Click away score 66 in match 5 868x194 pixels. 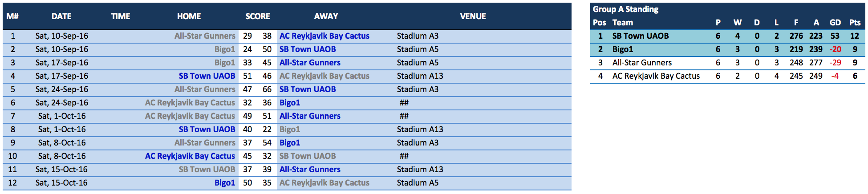pos(267,89)
